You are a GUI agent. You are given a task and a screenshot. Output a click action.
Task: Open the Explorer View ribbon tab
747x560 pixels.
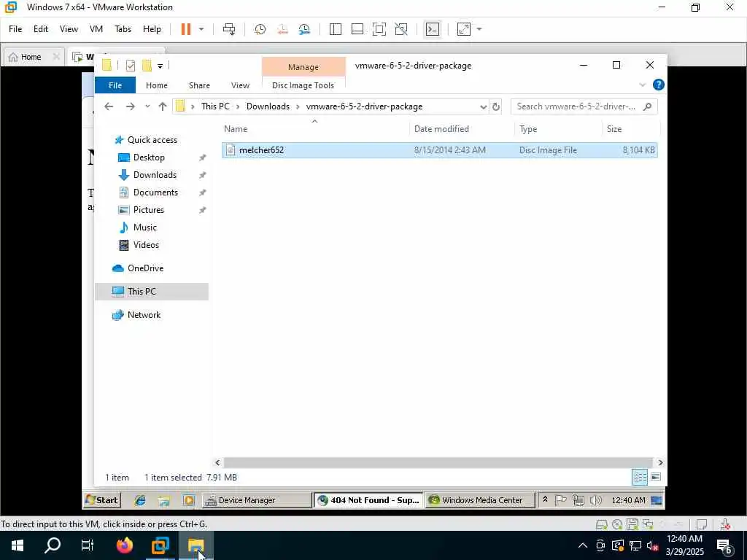(240, 85)
